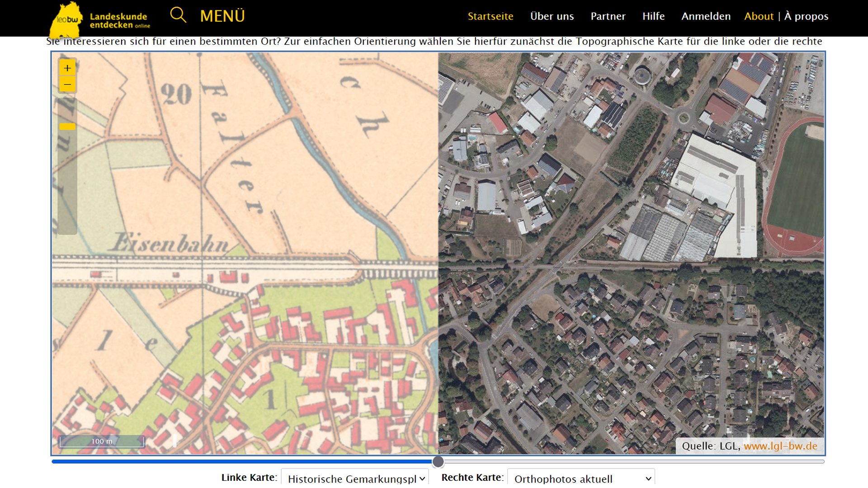Open the search magnifier icon
This screenshot has height=488, width=868.
[x=178, y=15]
